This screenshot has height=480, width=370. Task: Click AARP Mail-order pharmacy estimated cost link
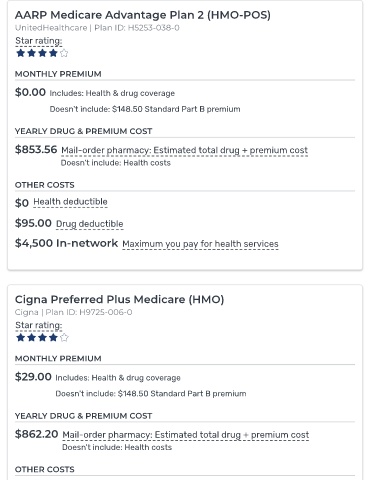pyautogui.click(x=184, y=150)
